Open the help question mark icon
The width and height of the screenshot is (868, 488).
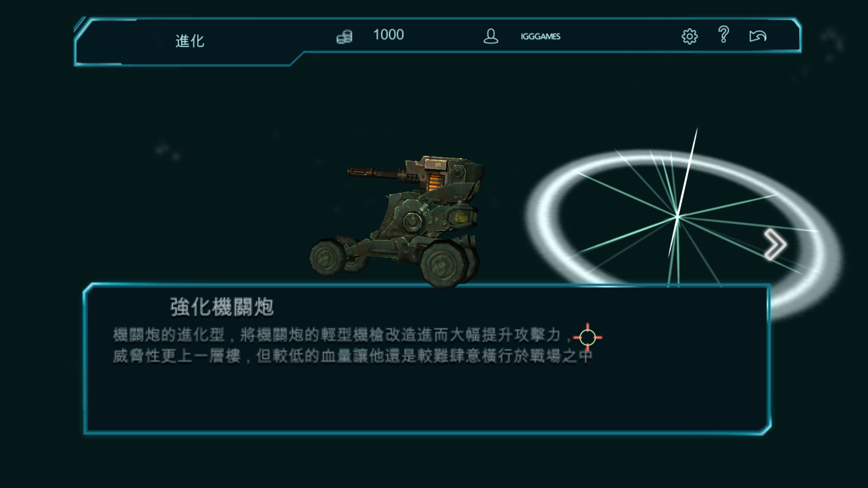pos(723,34)
